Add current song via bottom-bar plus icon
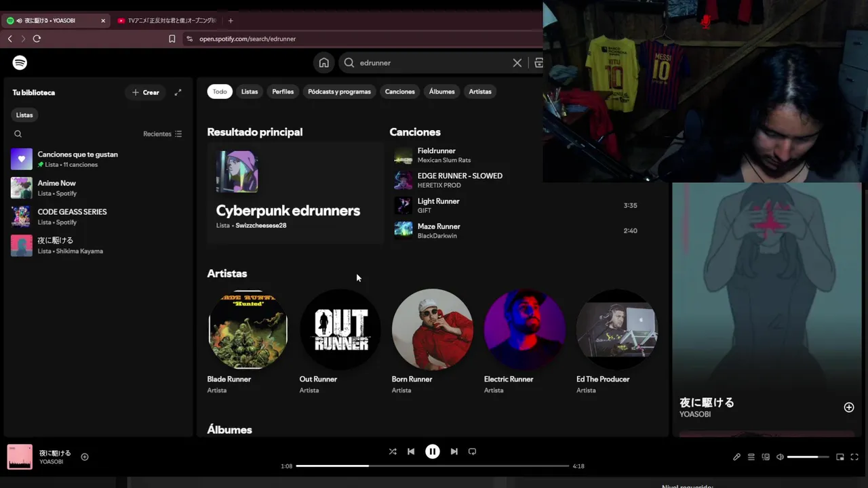This screenshot has height=488, width=868. (85, 457)
